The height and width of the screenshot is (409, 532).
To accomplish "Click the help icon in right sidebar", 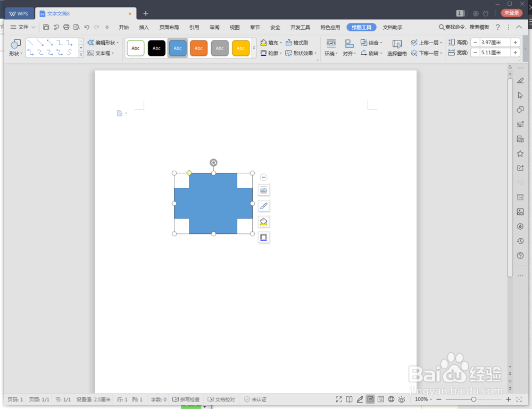I will (520, 256).
